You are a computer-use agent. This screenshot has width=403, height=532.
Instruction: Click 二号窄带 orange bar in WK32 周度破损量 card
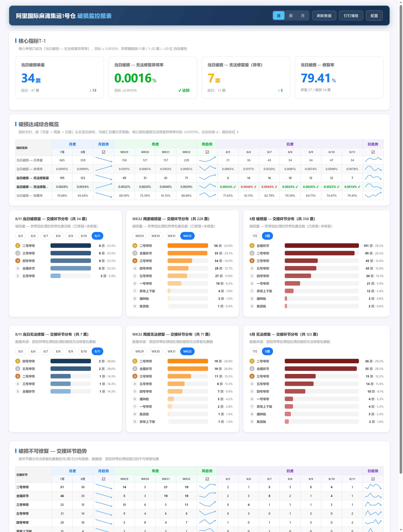[188, 246]
